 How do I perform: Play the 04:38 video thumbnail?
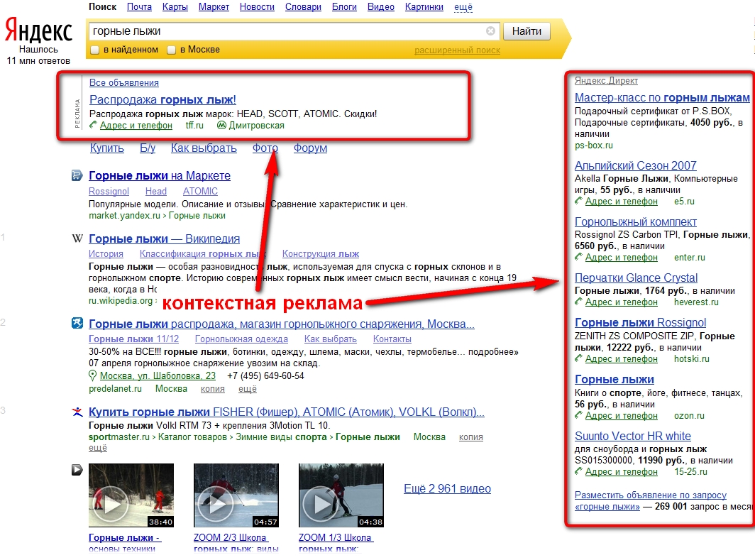coord(341,495)
